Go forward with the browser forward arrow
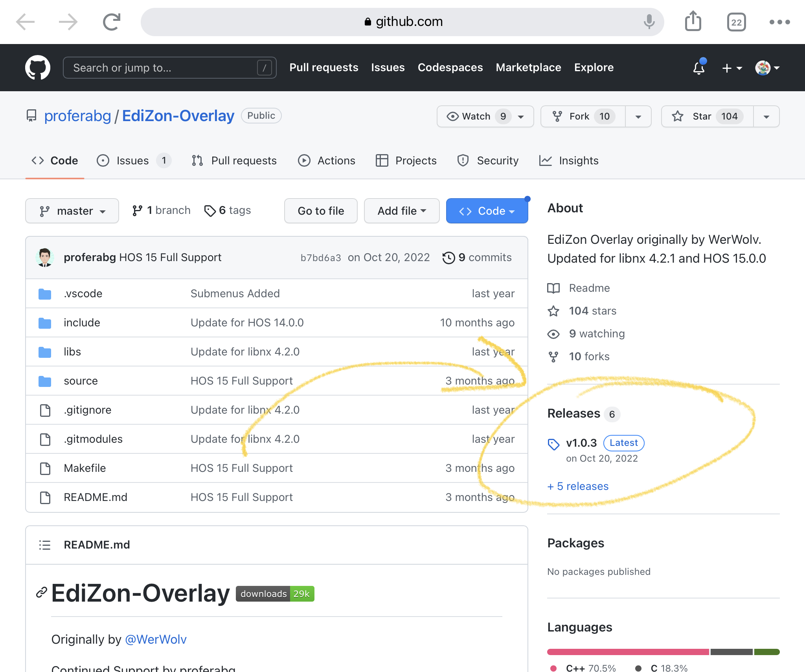 (x=68, y=22)
